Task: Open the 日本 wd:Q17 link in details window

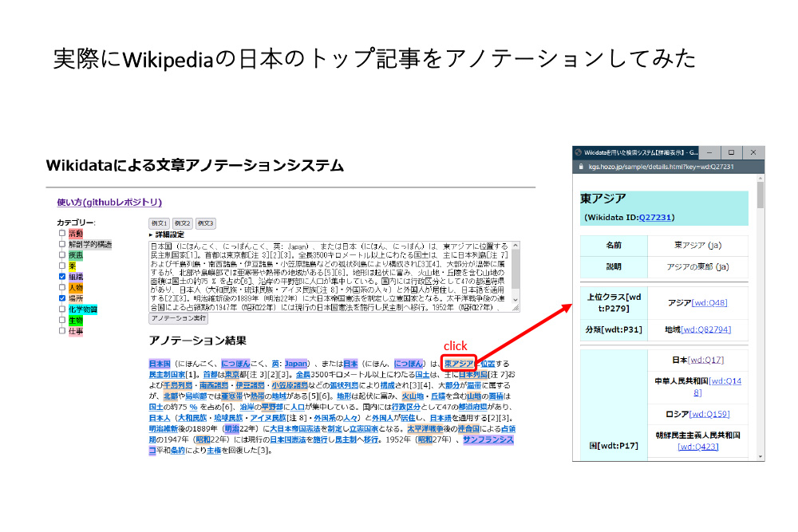Action: [x=706, y=360]
